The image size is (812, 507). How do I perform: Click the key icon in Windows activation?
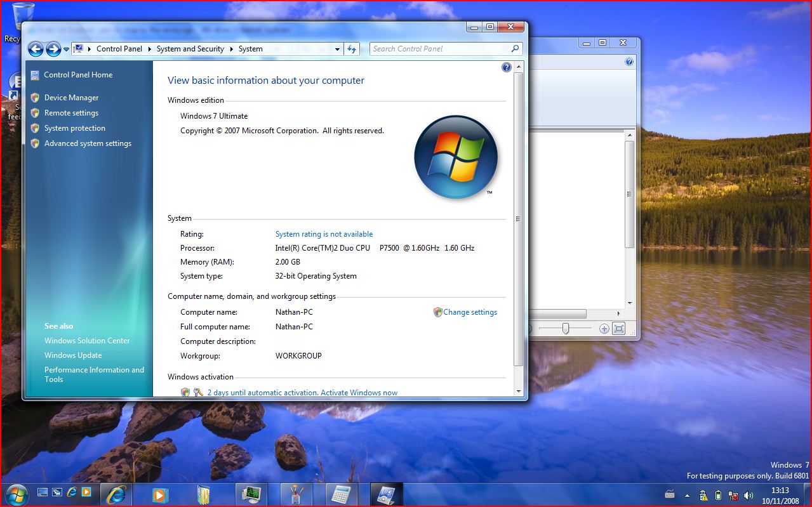(x=199, y=393)
